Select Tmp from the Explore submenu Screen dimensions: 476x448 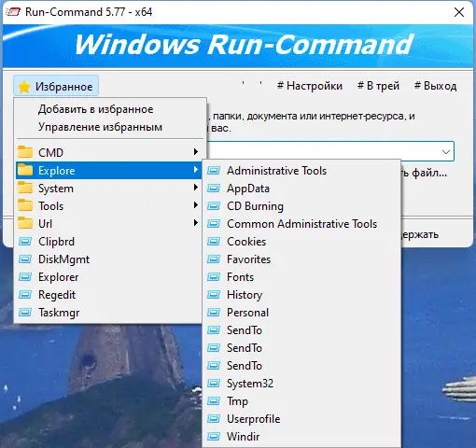(x=301, y=401)
